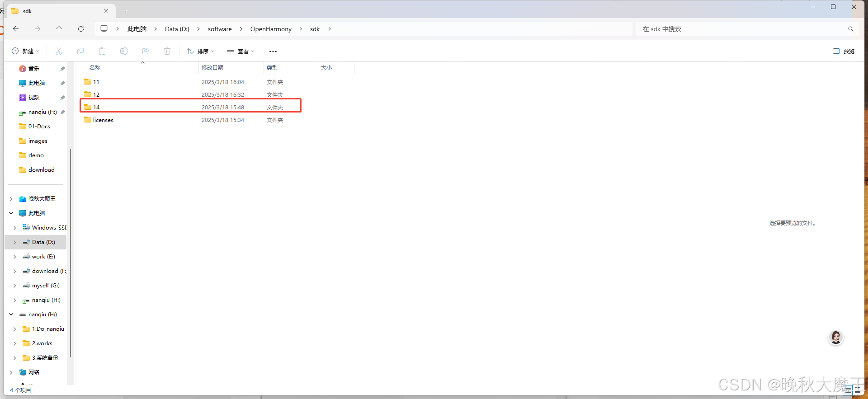Refresh the current folder view
This screenshot has width=868, height=399.
[x=81, y=29]
